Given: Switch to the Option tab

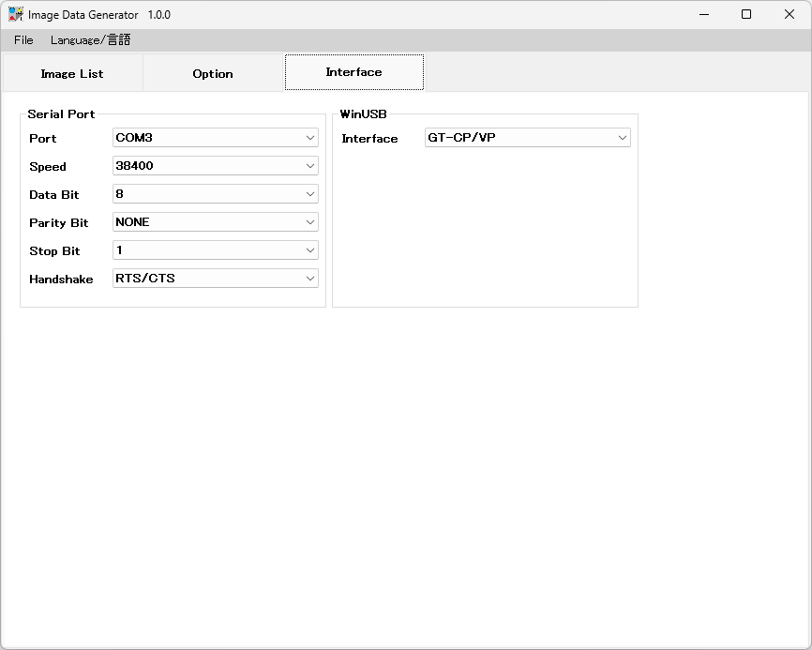Looking at the screenshot, I should coord(213,73).
